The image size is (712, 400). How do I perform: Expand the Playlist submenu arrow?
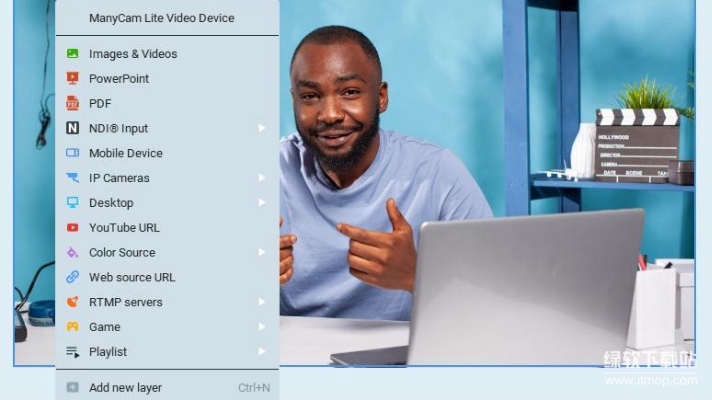coord(262,352)
